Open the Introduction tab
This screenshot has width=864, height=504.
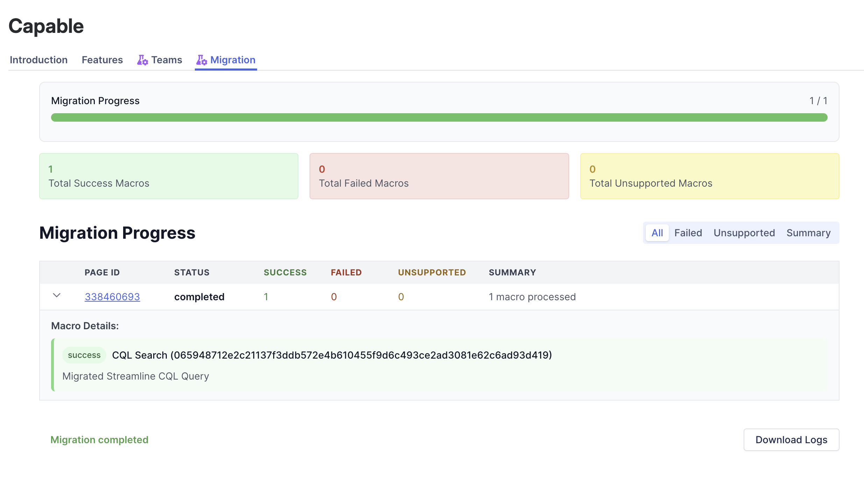(38, 60)
